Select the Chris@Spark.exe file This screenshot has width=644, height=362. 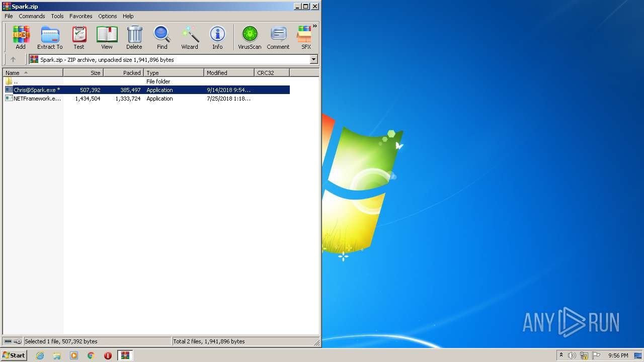pos(146,90)
